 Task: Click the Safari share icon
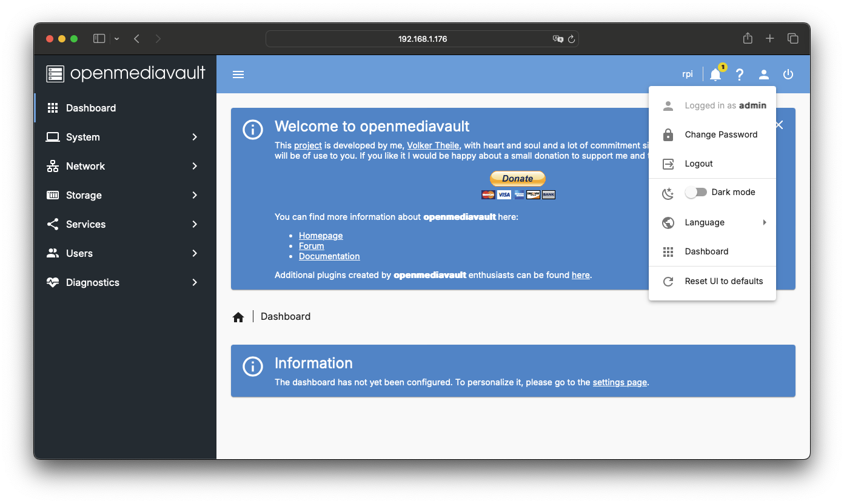748,39
